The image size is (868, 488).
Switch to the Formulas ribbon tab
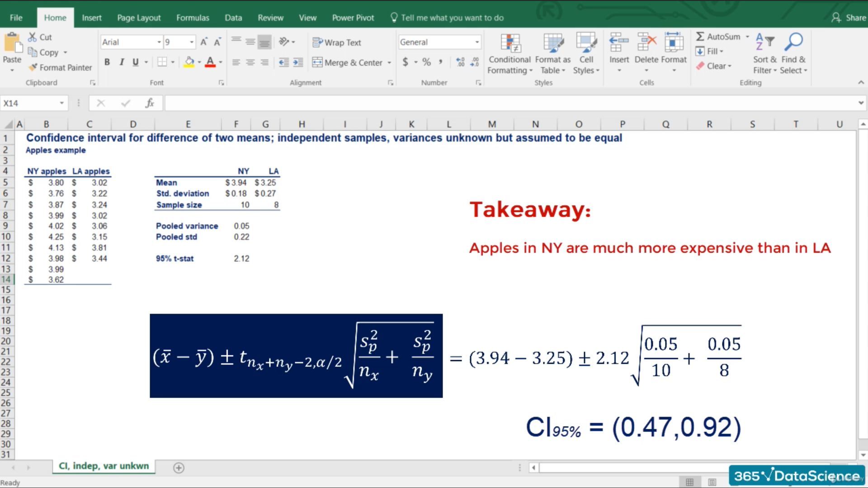pyautogui.click(x=193, y=18)
